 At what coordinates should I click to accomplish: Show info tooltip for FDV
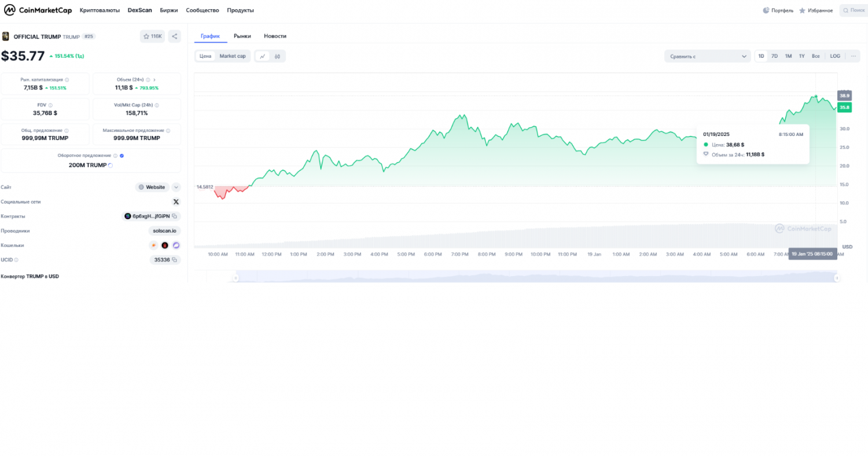(x=52, y=105)
